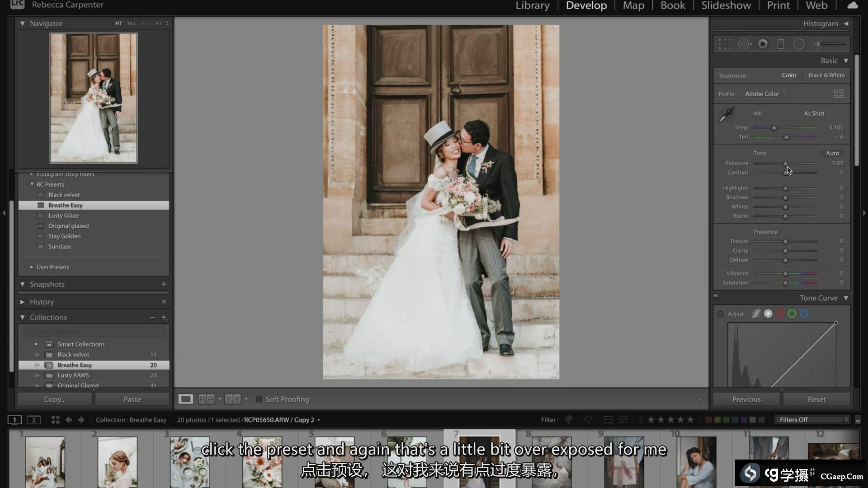Image resolution: width=868 pixels, height=488 pixels.
Task: Open the Profile Browser grid icon
Action: 838,94
